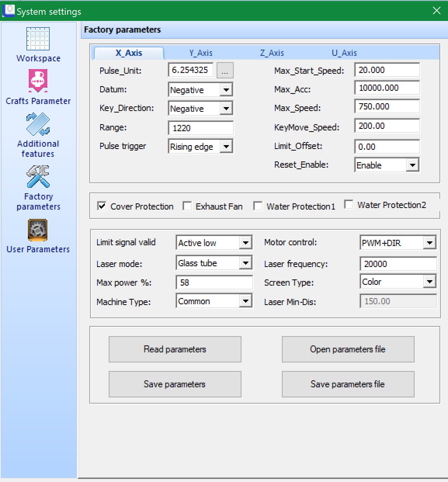Click the Factory parameters wrench icon

click(x=38, y=177)
